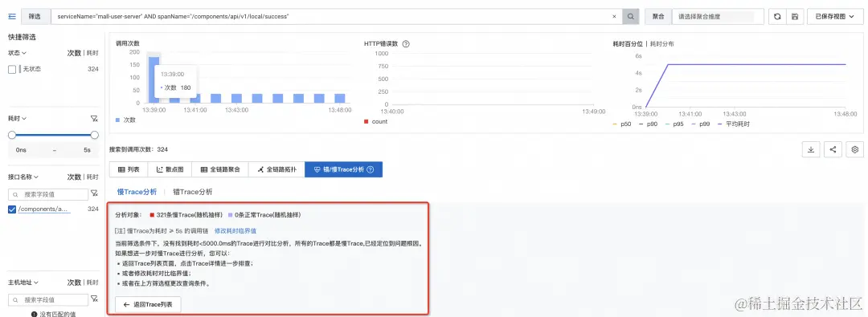Toggle the 次数 legend in 调用次数 chart
This screenshot has height=317, width=868.
pyautogui.click(x=125, y=120)
